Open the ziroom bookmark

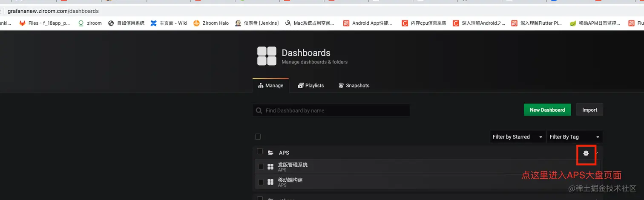coord(90,23)
